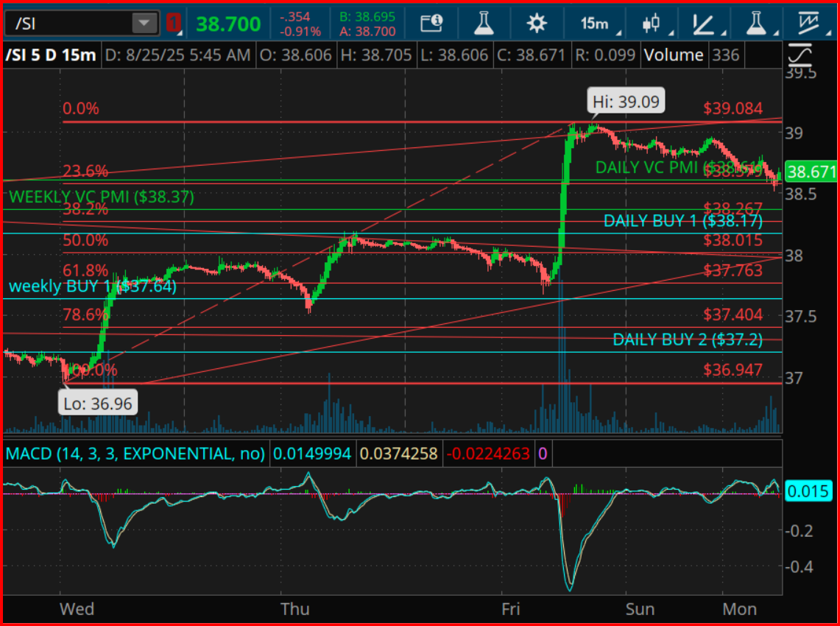Click the 39.5 price axis label

[801, 74]
